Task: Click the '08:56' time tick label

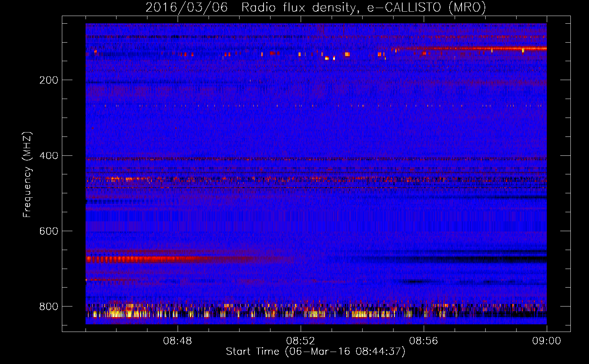Action: [424, 341]
